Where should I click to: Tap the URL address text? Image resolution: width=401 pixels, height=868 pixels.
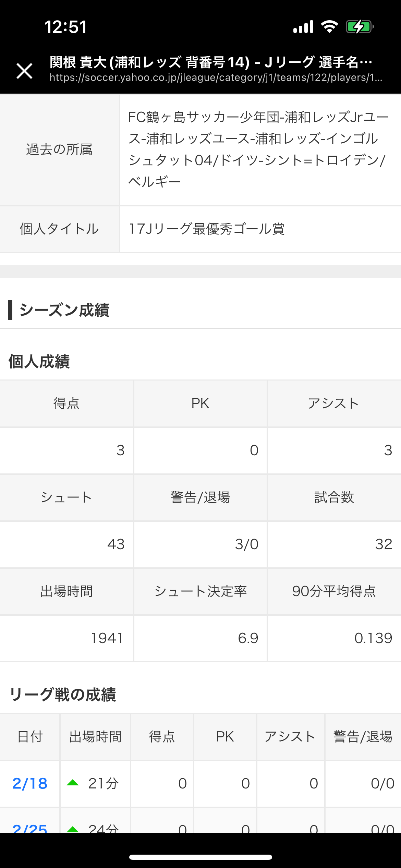pos(216,78)
